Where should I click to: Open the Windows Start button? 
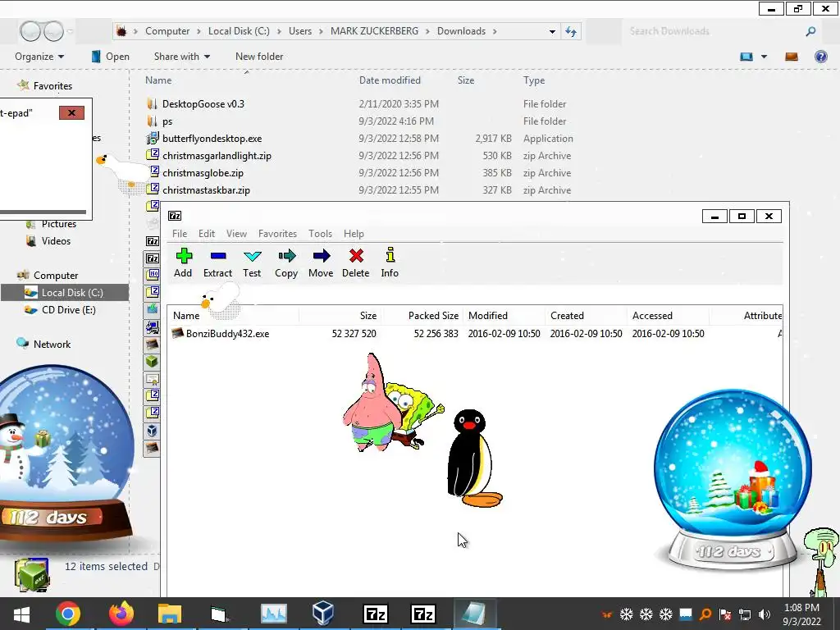coord(21,614)
